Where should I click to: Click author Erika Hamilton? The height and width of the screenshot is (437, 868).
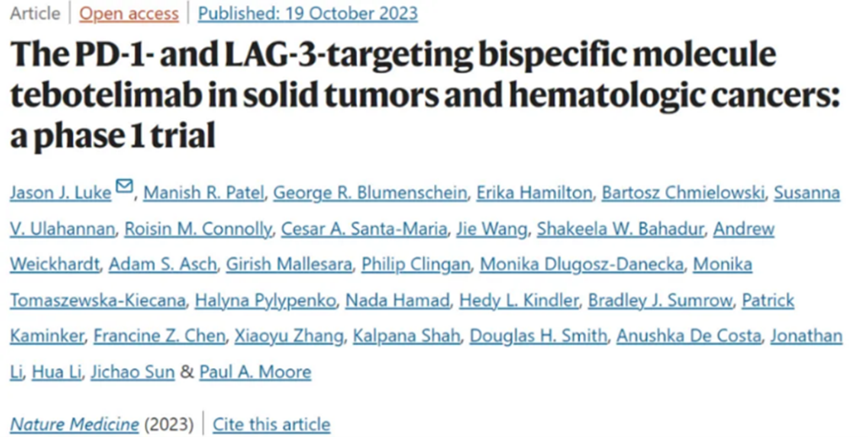(534, 192)
